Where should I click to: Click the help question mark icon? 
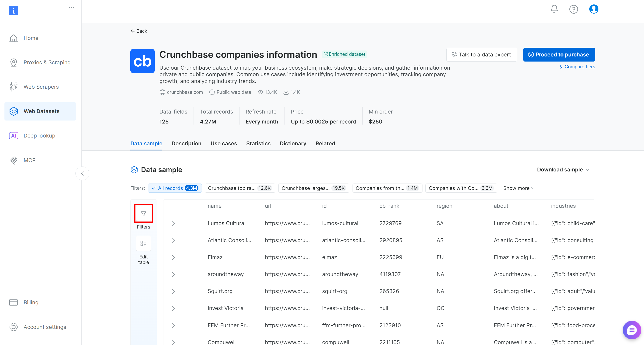pyautogui.click(x=573, y=9)
